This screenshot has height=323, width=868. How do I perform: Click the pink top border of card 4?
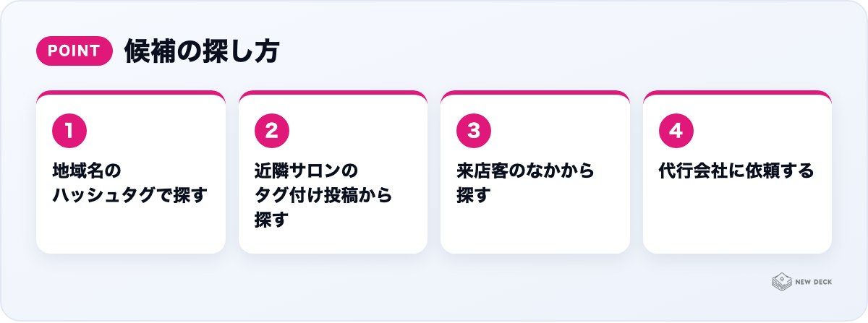tap(737, 92)
